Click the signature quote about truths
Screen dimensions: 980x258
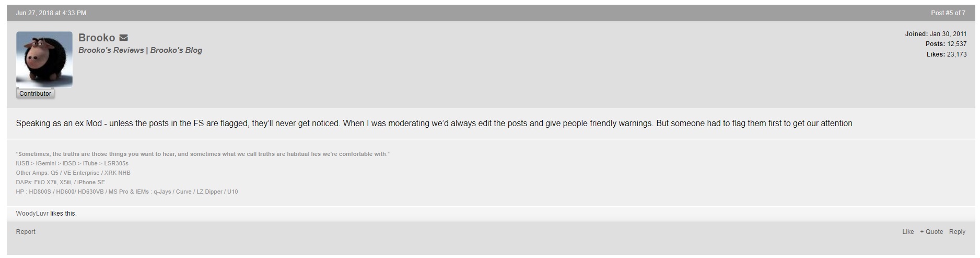(x=203, y=154)
